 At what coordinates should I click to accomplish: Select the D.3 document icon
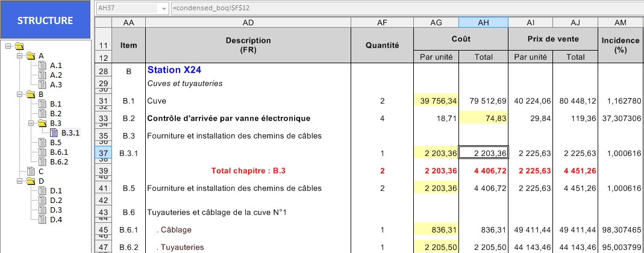(42, 210)
